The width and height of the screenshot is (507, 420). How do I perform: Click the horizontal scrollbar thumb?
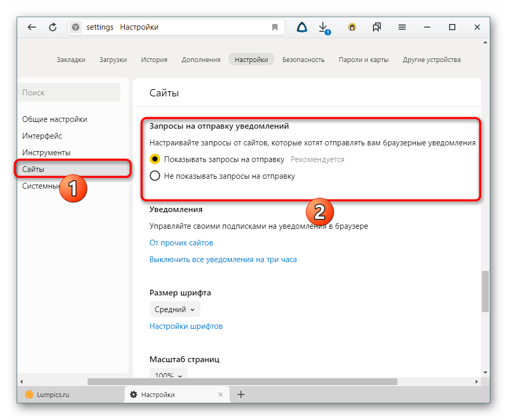243,381
